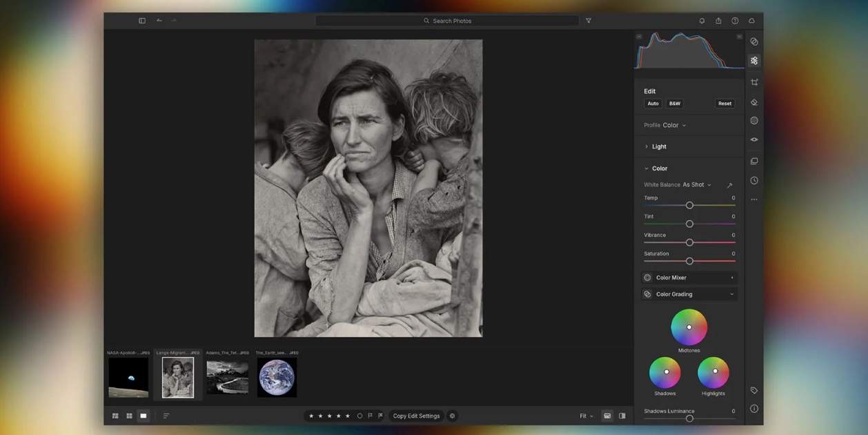Image resolution: width=868 pixels, height=435 pixels.
Task: Set rating to one star
Action: click(x=311, y=416)
